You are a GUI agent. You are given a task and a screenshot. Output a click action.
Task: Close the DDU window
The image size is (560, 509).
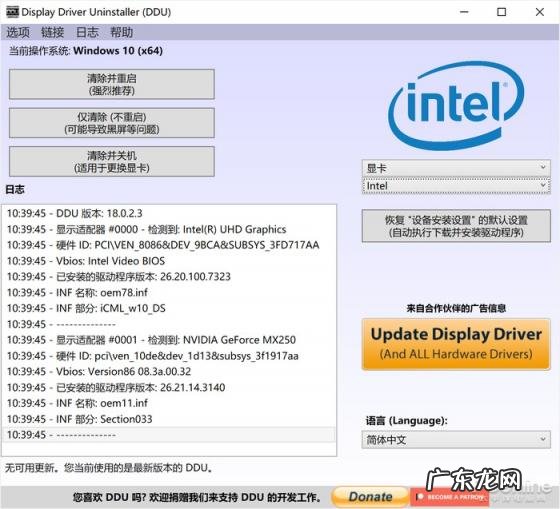[540, 12]
